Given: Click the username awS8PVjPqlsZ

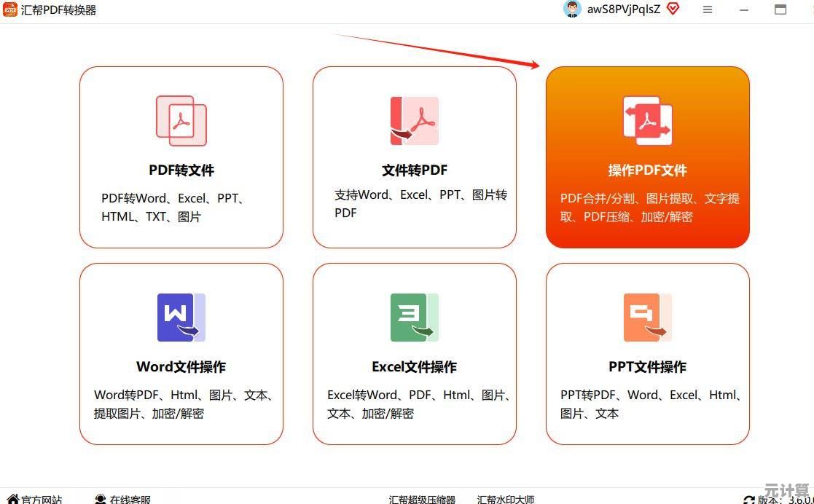Looking at the screenshot, I should click(623, 9).
